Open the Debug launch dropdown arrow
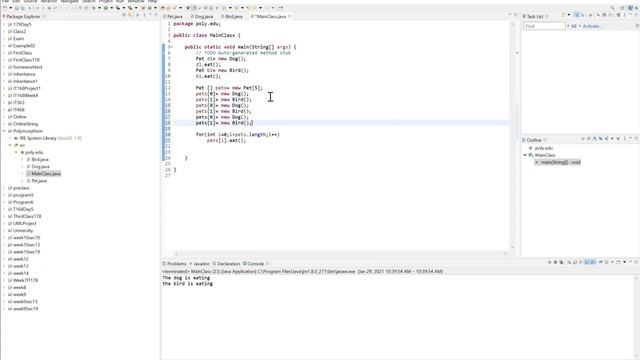Image resolution: width=640 pixels, height=360 pixels. [99, 8]
